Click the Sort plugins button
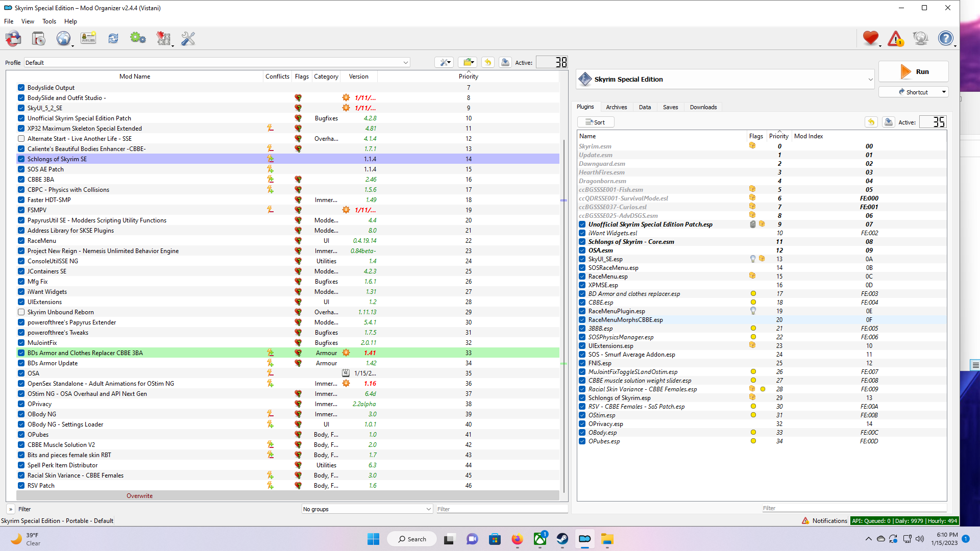980x551 pixels. click(596, 122)
